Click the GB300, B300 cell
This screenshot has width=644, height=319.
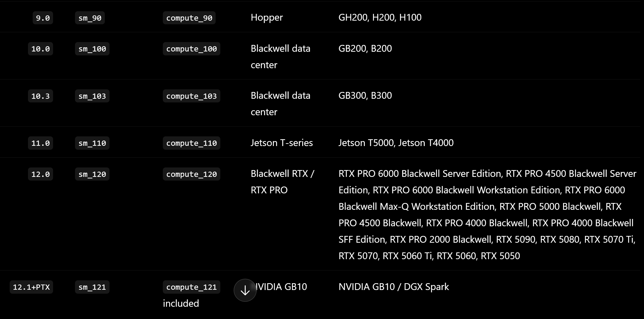[x=365, y=96]
